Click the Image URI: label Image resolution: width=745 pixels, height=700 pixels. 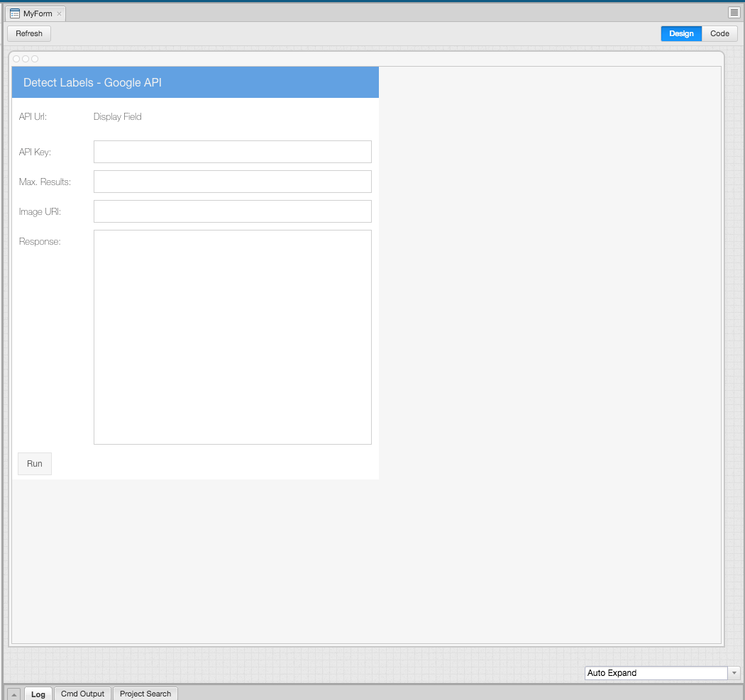click(x=40, y=212)
